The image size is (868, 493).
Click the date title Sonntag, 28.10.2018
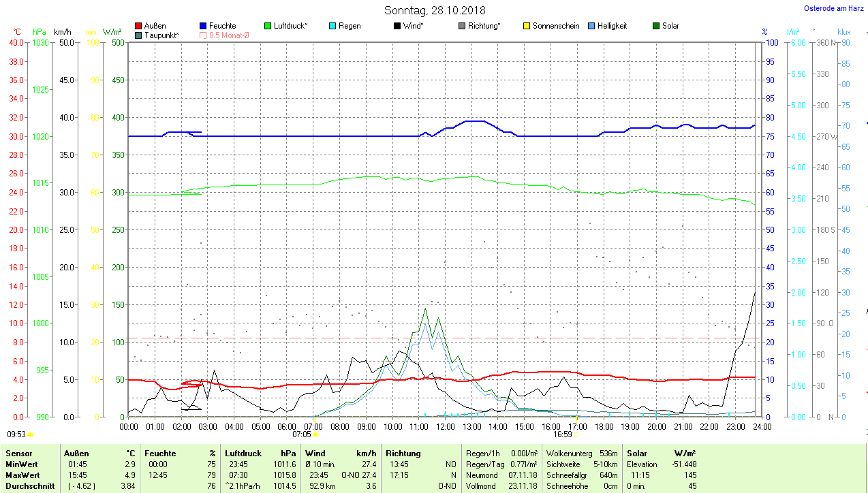435,10
